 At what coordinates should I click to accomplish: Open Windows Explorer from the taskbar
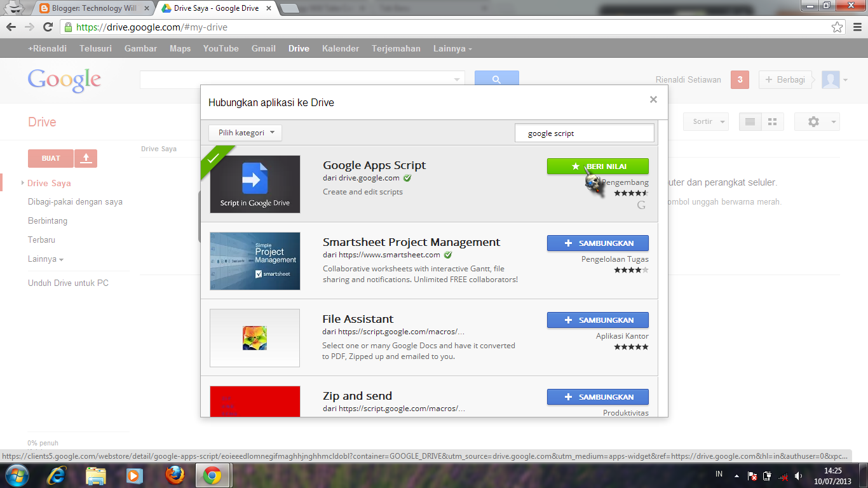pyautogui.click(x=96, y=475)
